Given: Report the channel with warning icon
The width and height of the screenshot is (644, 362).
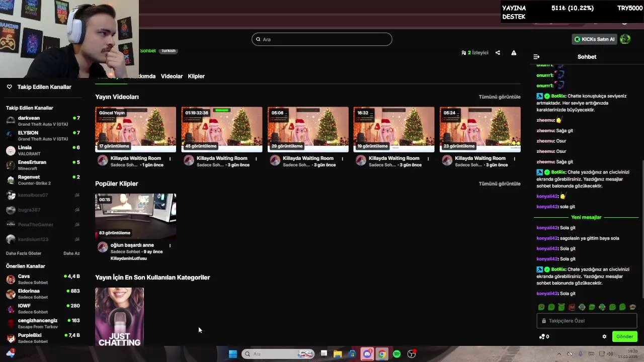Looking at the screenshot, I should (x=514, y=53).
